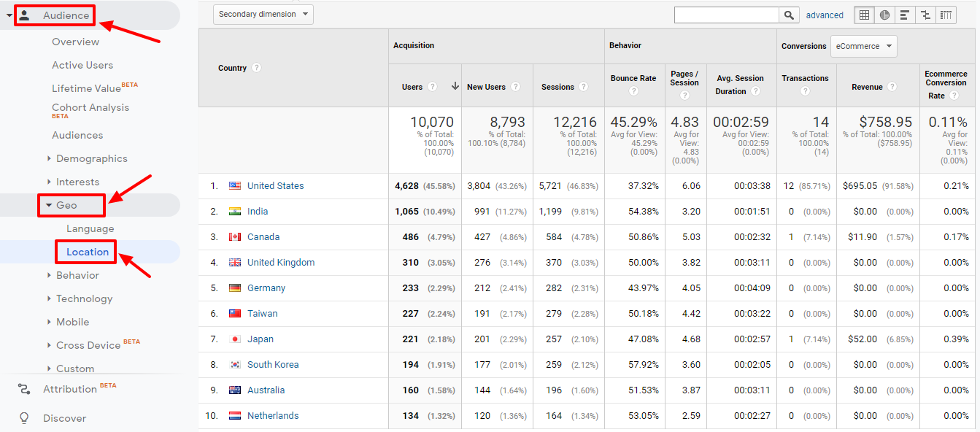Open the Australia country link
980x432 pixels.
(x=266, y=390)
